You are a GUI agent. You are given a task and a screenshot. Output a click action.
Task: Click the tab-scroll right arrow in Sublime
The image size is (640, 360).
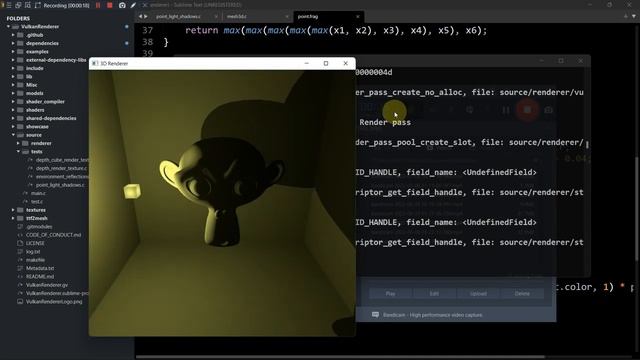coord(146,16)
